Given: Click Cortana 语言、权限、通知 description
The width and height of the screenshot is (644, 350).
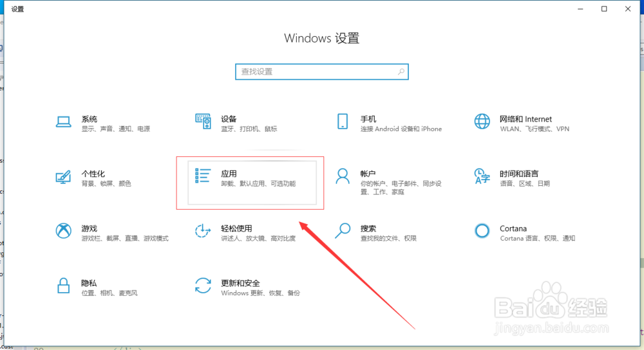Looking at the screenshot, I should click(538, 239).
